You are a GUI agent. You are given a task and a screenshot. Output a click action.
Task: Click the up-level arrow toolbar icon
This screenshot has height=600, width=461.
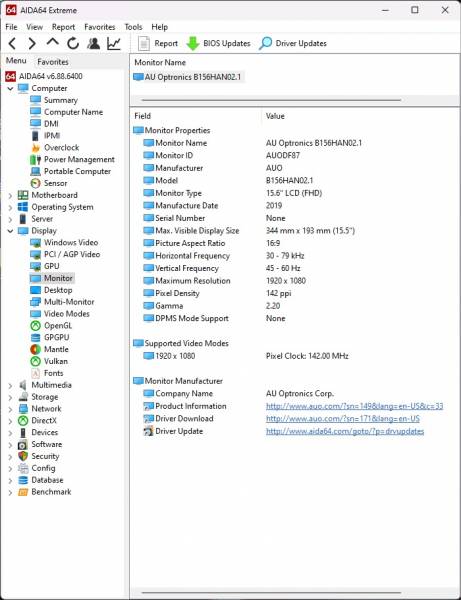(52, 42)
